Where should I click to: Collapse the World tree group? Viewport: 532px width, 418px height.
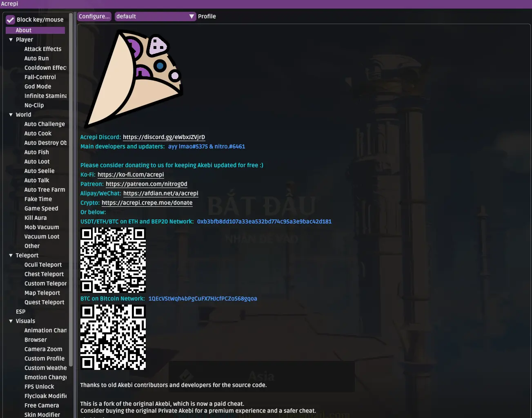(11, 115)
